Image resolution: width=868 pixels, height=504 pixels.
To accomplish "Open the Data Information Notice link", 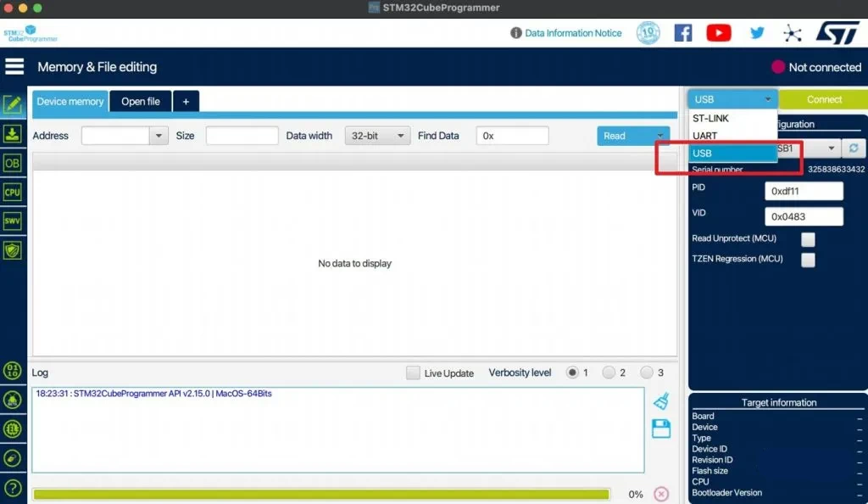I will tap(573, 33).
